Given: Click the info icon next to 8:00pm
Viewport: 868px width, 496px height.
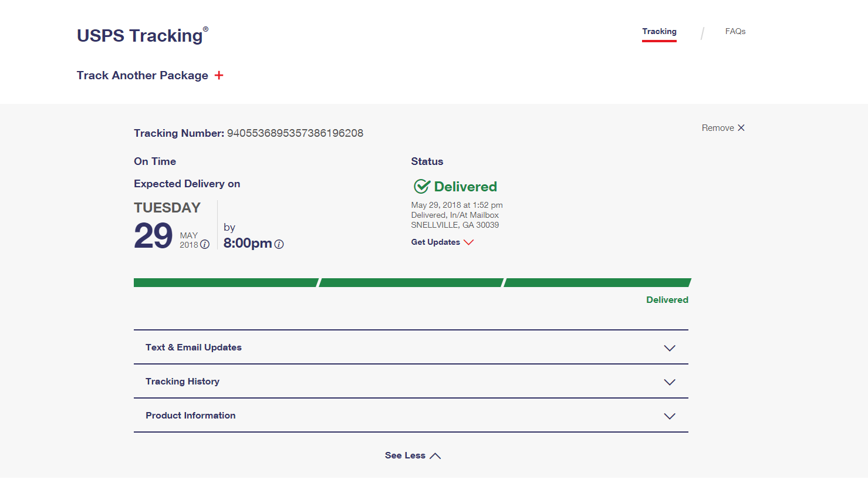Looking at the screenshot, I should click(x=279, y=245).
